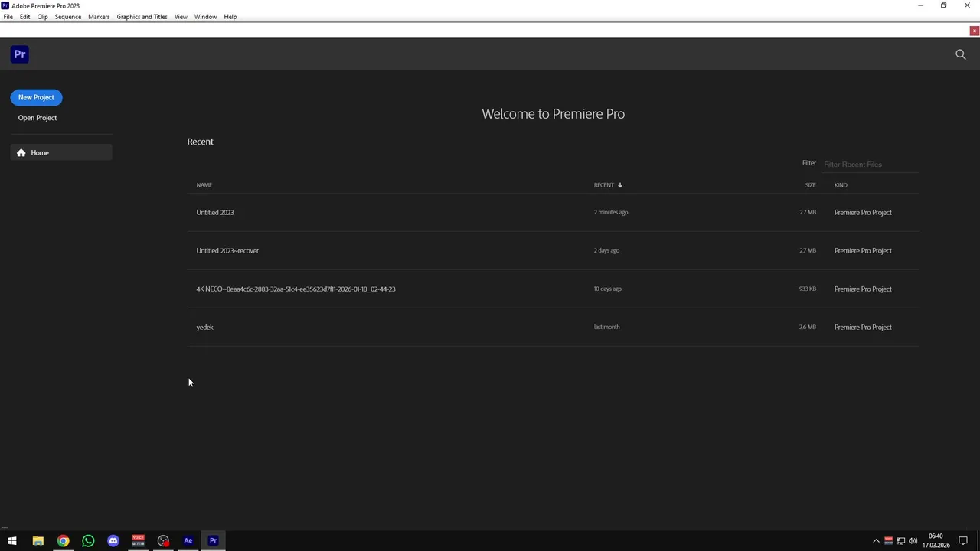
Task: Open the Sequence menu
Action: click(68, 17)
